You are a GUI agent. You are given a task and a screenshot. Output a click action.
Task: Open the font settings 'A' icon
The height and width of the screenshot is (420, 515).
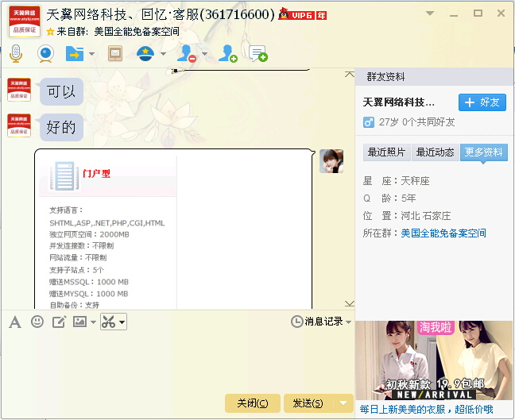click(15, 322)
